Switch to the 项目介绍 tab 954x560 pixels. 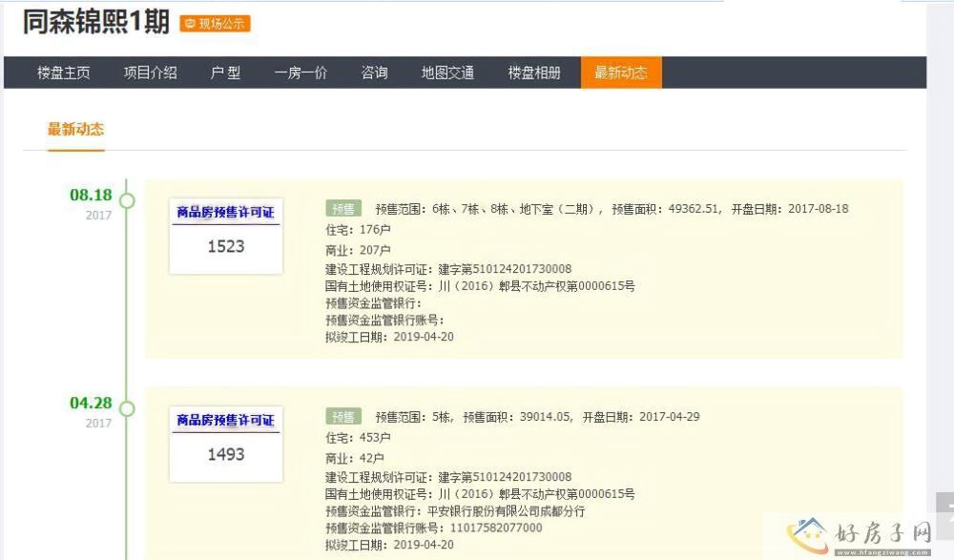(150, 73)
